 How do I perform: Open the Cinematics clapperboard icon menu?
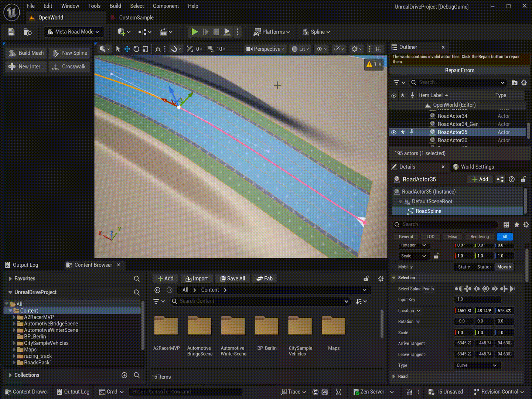pos(166,32)
